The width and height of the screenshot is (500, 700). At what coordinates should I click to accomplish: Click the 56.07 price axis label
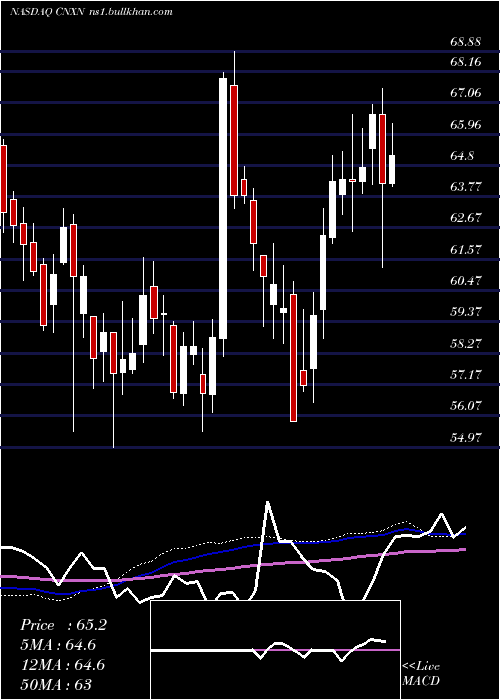click(466, 405)
